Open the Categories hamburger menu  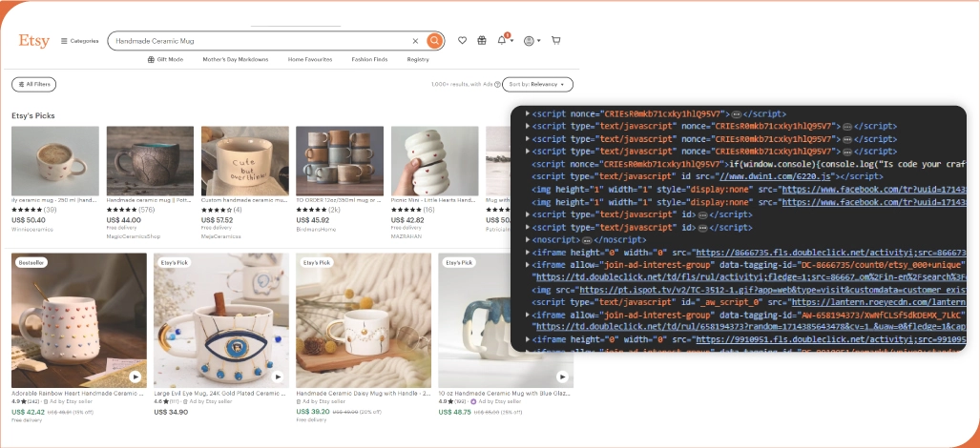coord(79,41)
